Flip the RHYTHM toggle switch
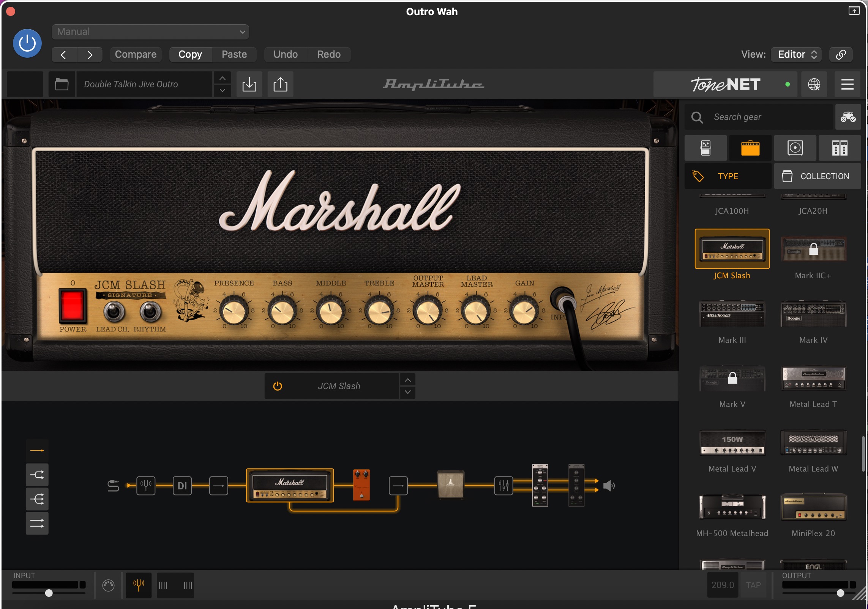Screen dimensions: 868x609 150,311
